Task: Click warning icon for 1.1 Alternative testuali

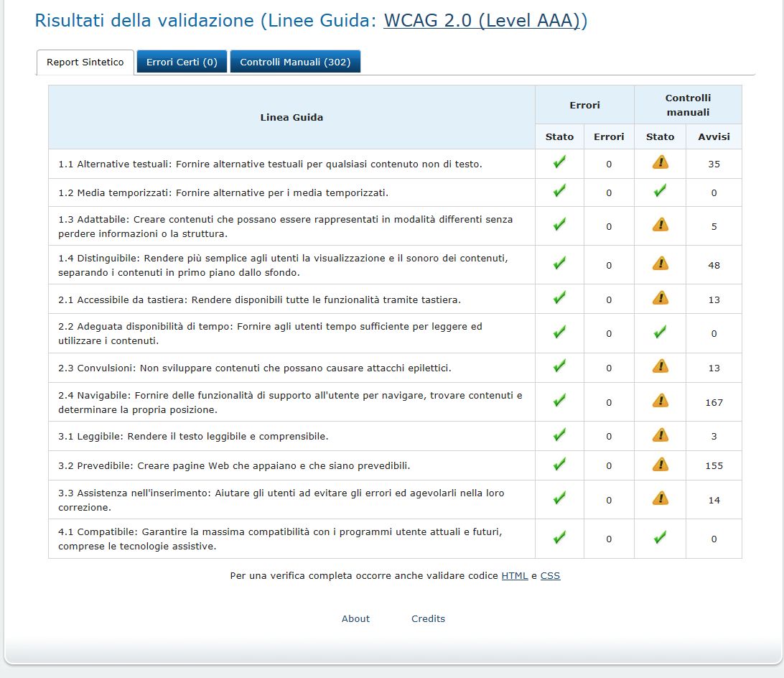Action: pyautogui.click(x=660, y=163)
